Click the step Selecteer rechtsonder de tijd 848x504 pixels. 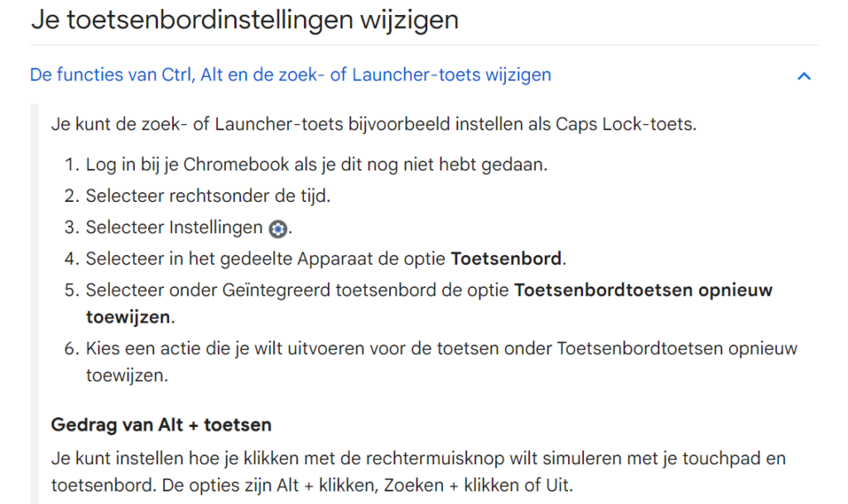(x=209, y=196)
